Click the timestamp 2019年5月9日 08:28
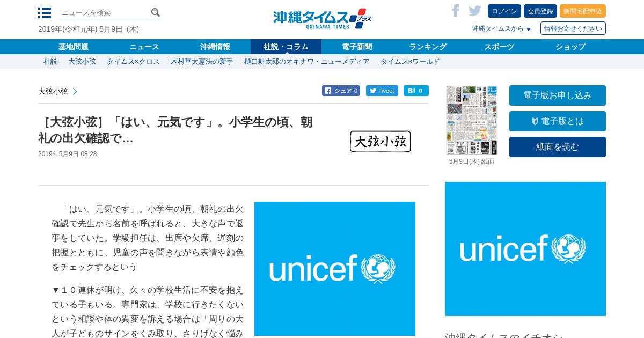 pos(68,154)
